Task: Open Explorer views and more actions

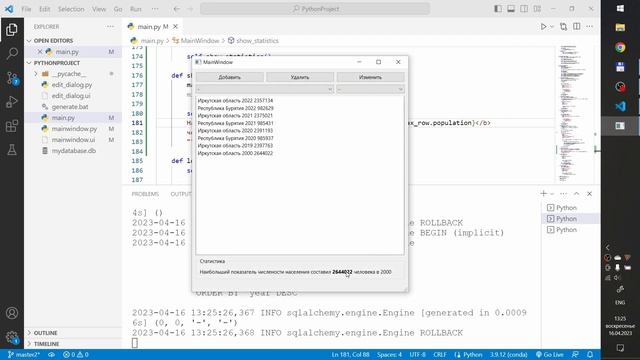Action: [110, 27]
